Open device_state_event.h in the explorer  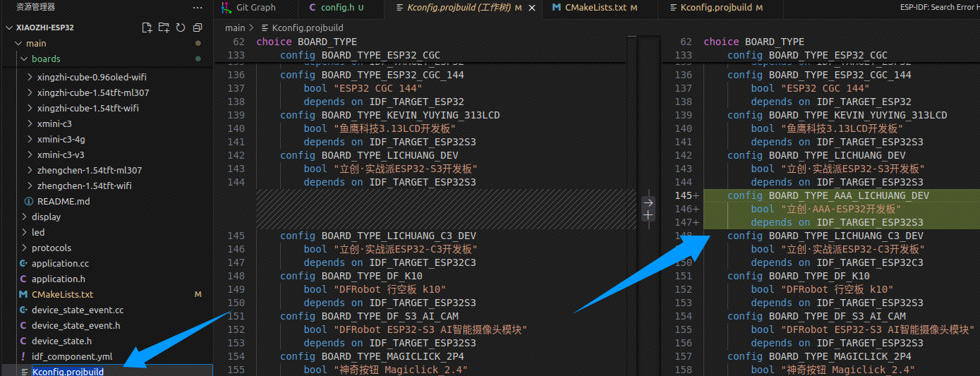[75, 325]
